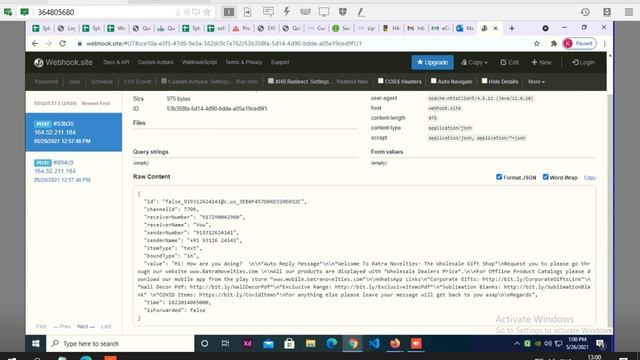Open the Windows Start menu
The height and width of the screenshot is (360, 640).
tap(36, 343)
